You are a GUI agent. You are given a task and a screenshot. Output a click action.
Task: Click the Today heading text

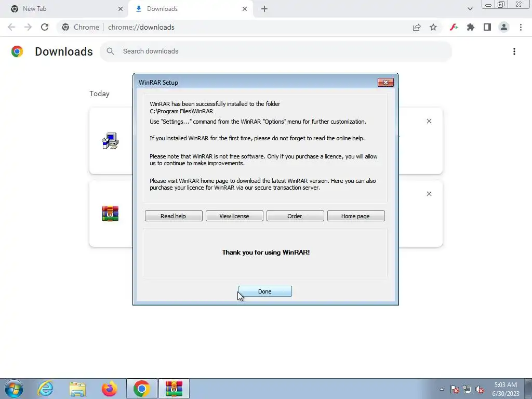pyautogui.click(x=99, y=94)
